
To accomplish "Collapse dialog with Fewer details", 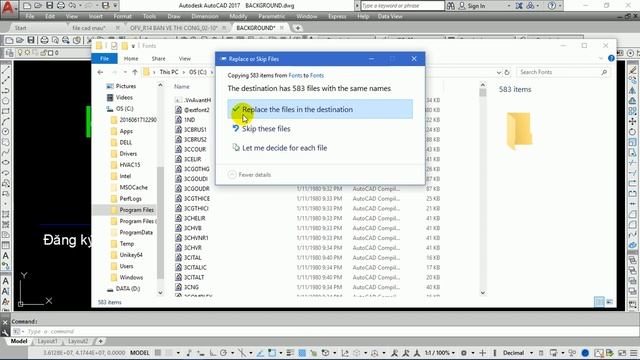I will click(249, 175).
